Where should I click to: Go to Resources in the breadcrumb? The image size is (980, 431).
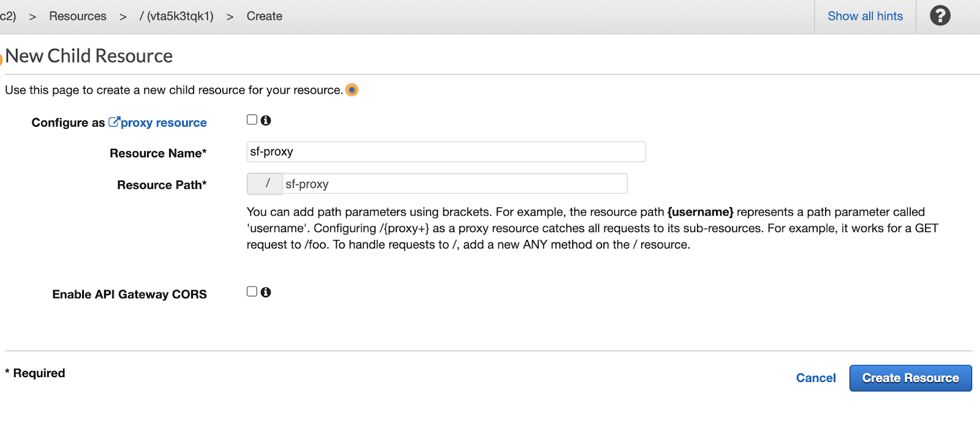[78, 17]
